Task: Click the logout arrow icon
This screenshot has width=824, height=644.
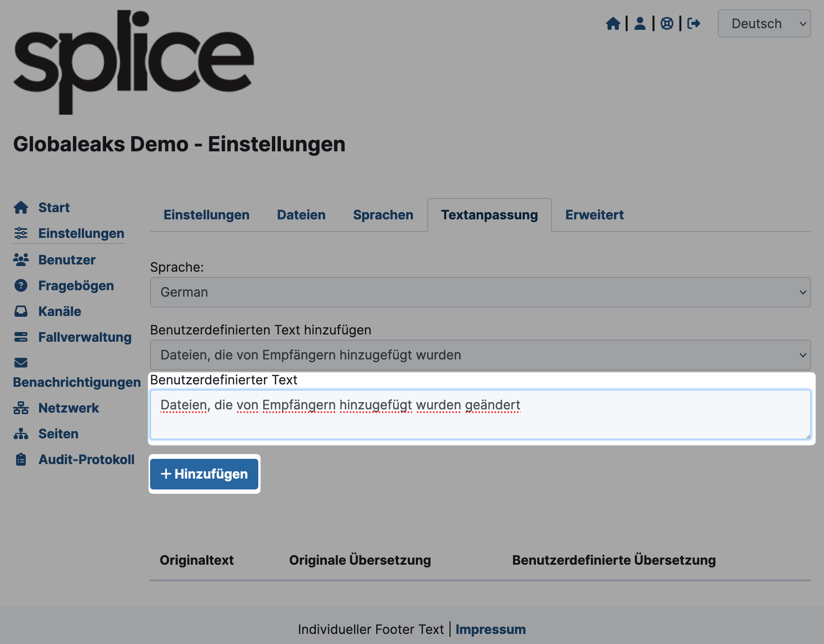Action: click(x=694, y=23)
